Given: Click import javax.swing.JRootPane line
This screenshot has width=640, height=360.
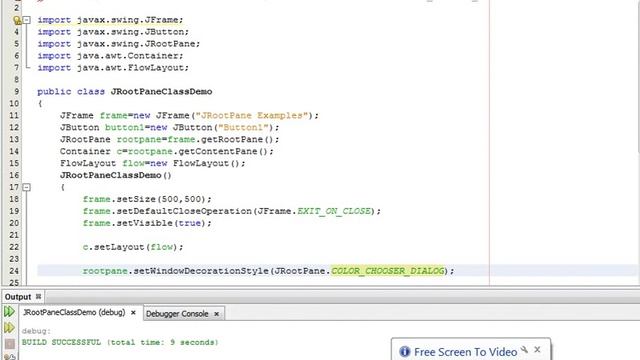Looking at the screenshot, I should tap(119, 44).
